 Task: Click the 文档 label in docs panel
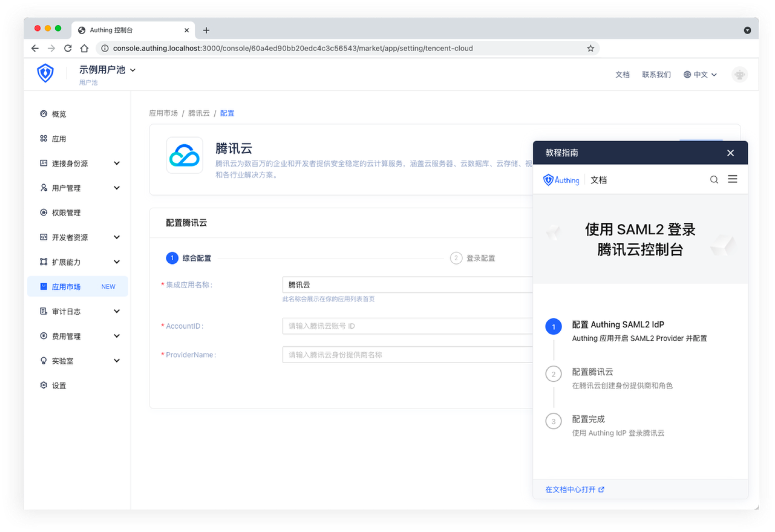coord(598,180)
